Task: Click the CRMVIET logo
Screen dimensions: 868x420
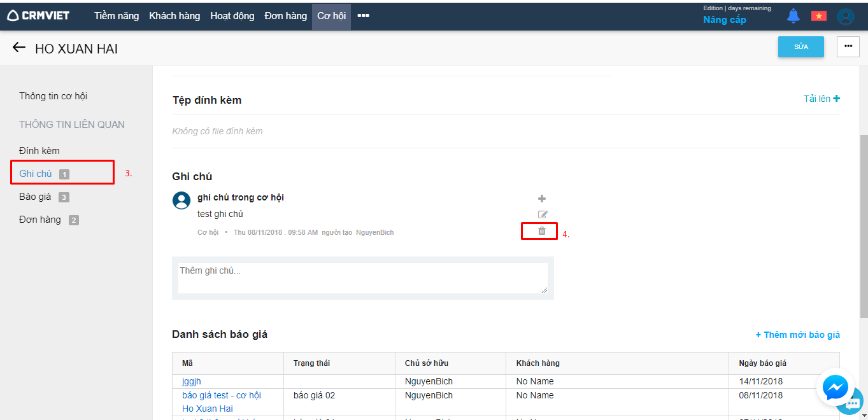Action: coord(39,16)
